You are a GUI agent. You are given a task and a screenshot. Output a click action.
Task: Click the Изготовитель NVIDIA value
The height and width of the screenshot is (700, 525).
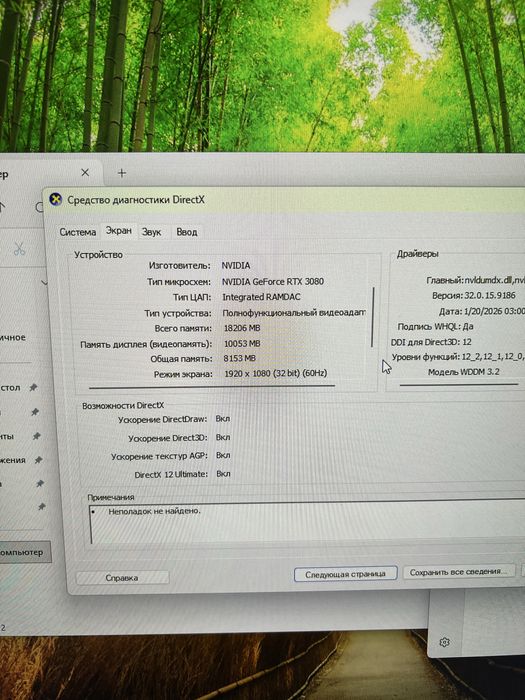pyautogui.click(x=236, y=266)
